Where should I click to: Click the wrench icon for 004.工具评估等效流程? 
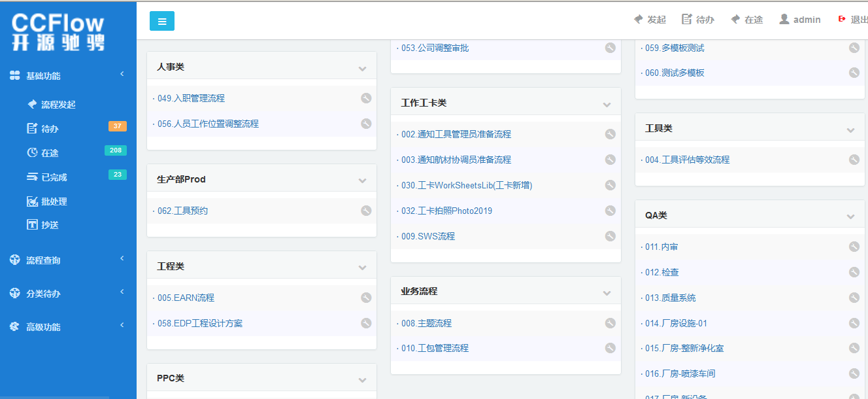pyautogui.click(x=854, y=160)
